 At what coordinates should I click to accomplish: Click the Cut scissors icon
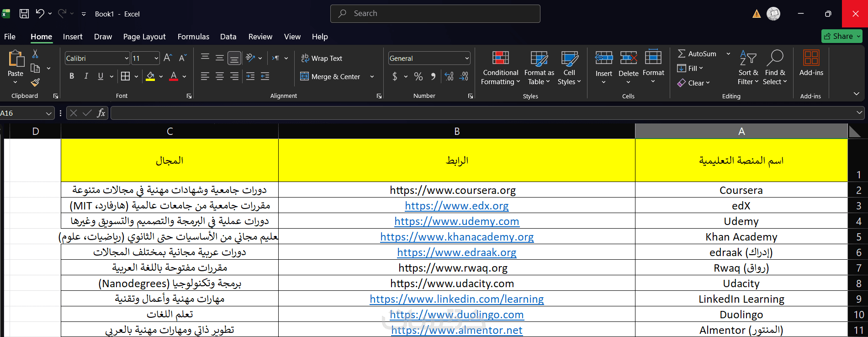pos(35,54)
